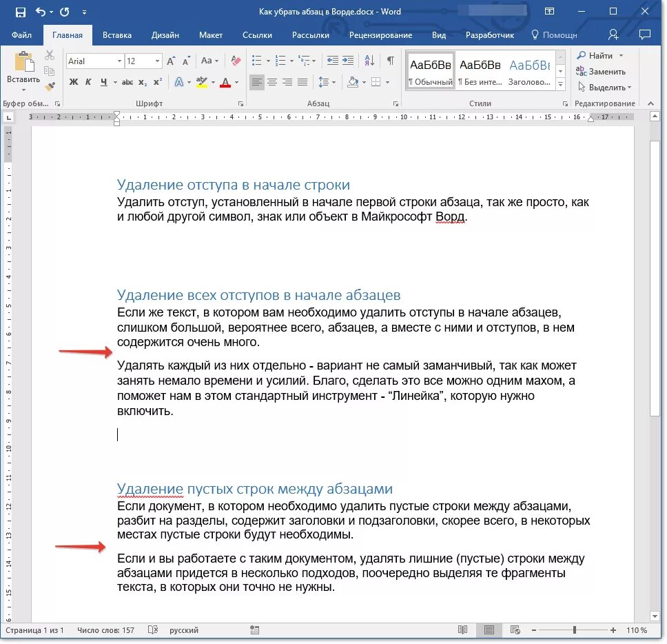Screen dimensions: 667x644
Task: Activate the Format Painter brush
Action: [x=50, y=86]
